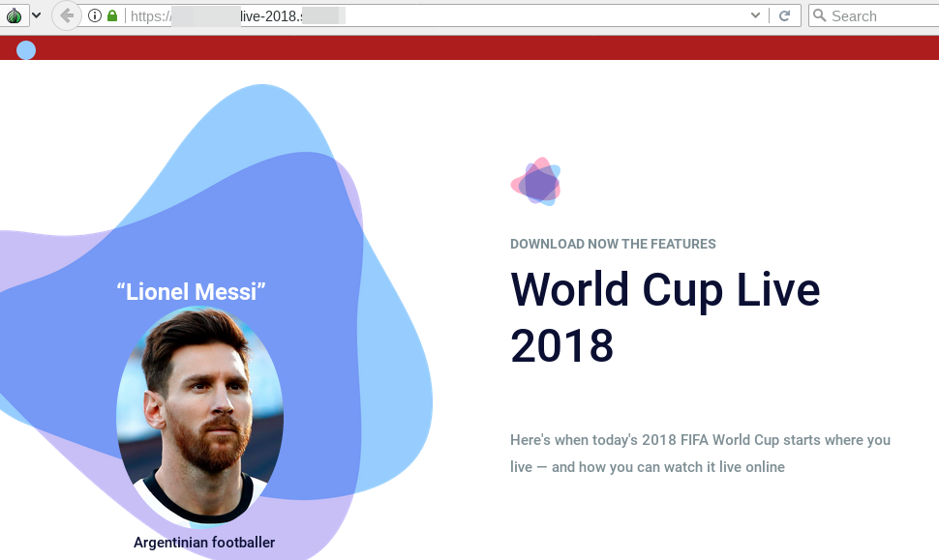Click the green padlock security icon
The width and height of the screenshot is (939, 560).
tap(112, 15)
